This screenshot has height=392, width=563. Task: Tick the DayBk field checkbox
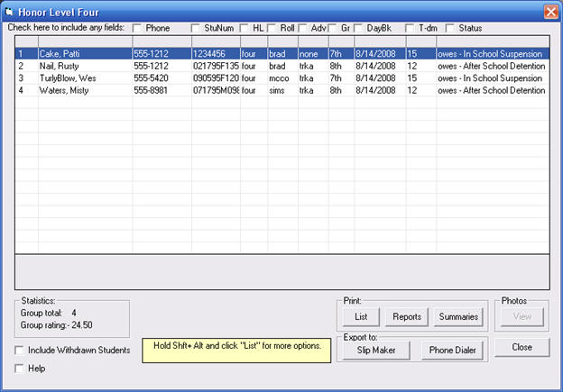point(358,28)
